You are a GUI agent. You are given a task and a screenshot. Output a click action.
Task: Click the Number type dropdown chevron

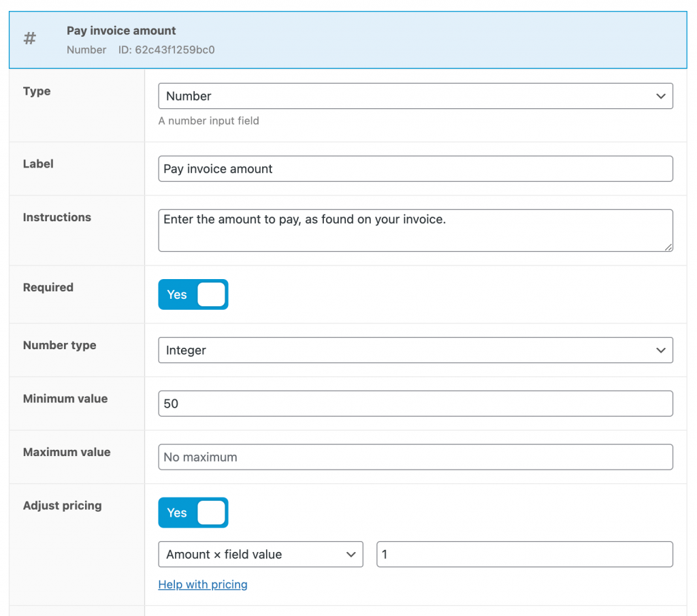click(x=660, y=350)
